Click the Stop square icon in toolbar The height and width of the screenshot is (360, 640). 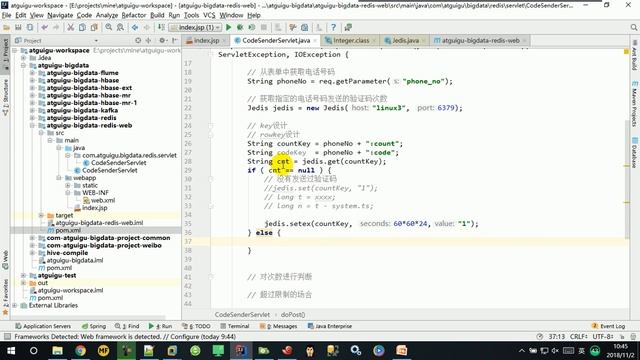click(264, 27)
